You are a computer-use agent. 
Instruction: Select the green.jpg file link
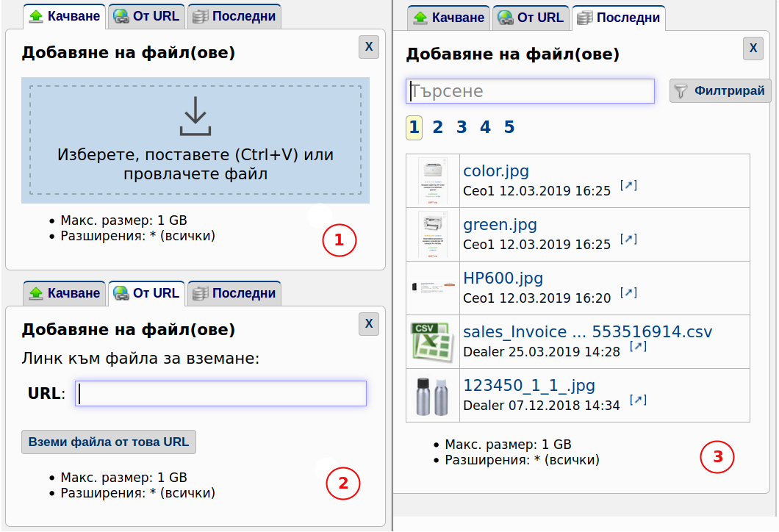500,225
